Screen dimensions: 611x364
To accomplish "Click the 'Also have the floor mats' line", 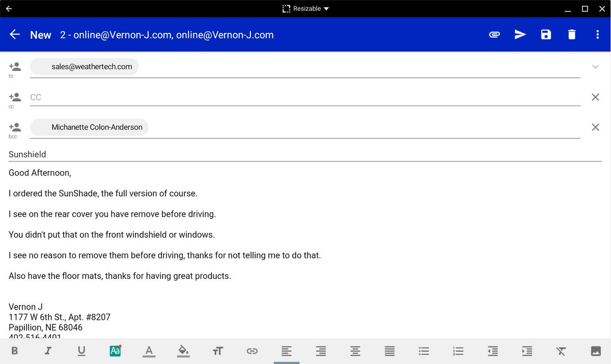I will tap(120, 276).
